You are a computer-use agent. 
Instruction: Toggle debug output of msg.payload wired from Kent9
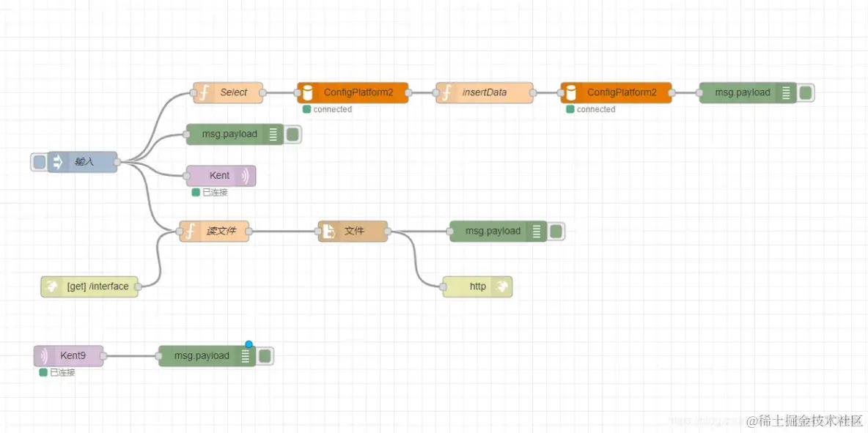[x=265, y=356]
